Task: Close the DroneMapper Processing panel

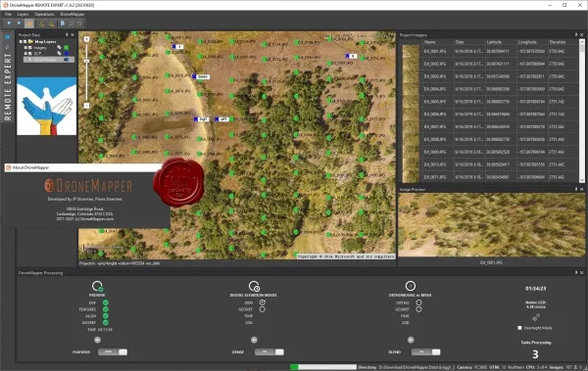Action: tap(581, 272)
